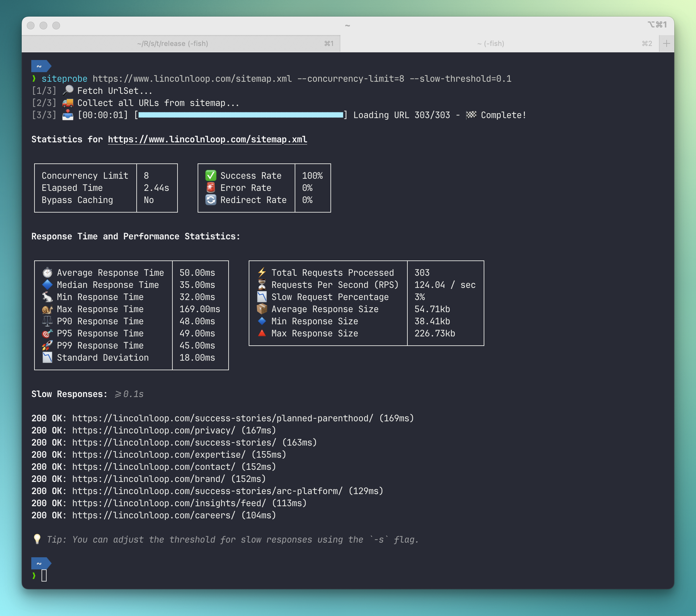
Task: Click the stopwatch Average Response Time icon
Action: pos(47,273)
